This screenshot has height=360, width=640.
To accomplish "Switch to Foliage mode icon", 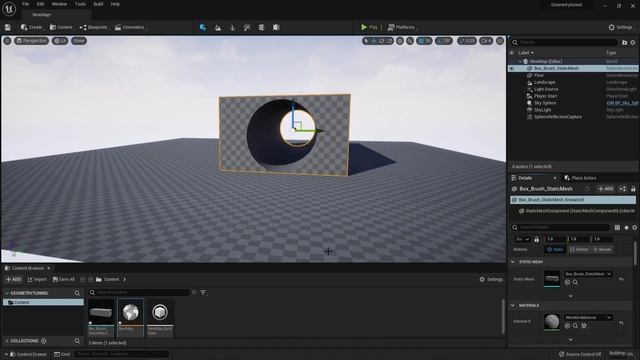I will (x=232, y=27).
